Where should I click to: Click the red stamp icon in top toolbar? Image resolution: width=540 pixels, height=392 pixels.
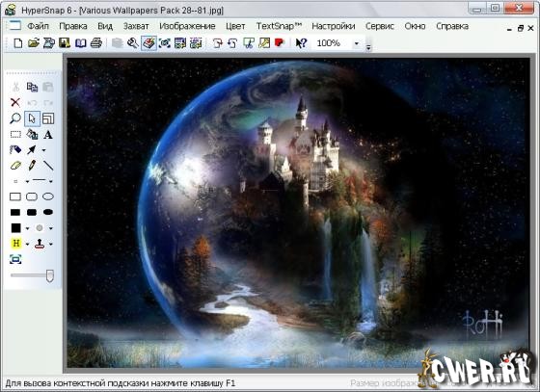tap(280, 43)
